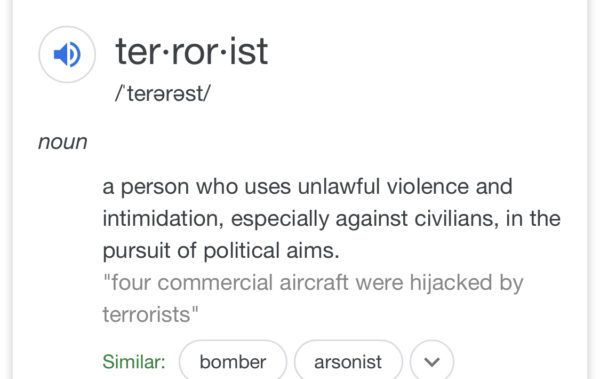Click the headword "ter·ror·ist"
This screenshot has width=600, height=379.
[192, 52]
